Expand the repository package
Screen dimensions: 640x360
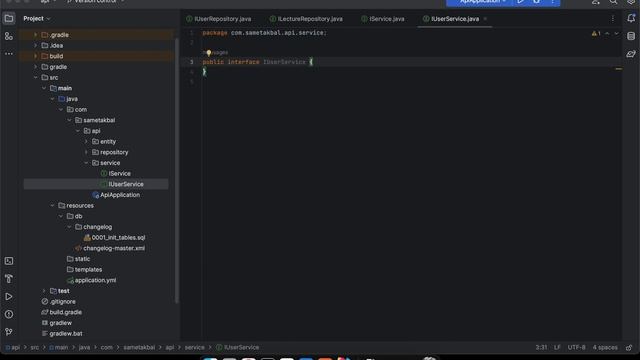pos(86,152)
